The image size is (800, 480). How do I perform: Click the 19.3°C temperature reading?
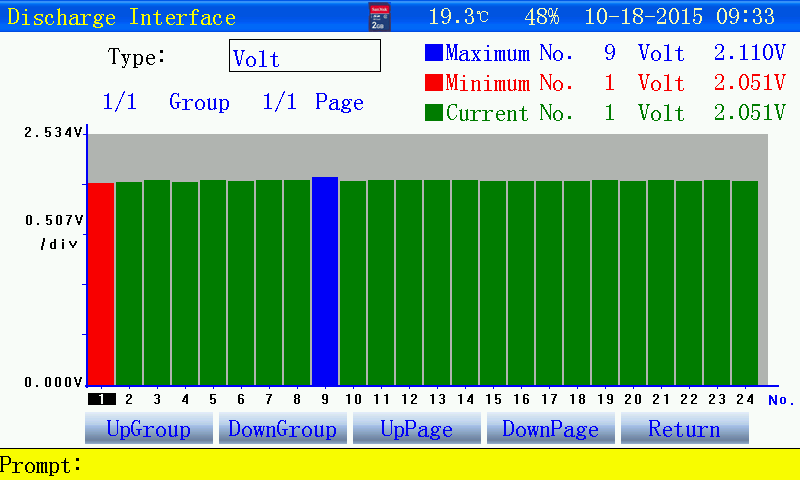click(459, 17)
